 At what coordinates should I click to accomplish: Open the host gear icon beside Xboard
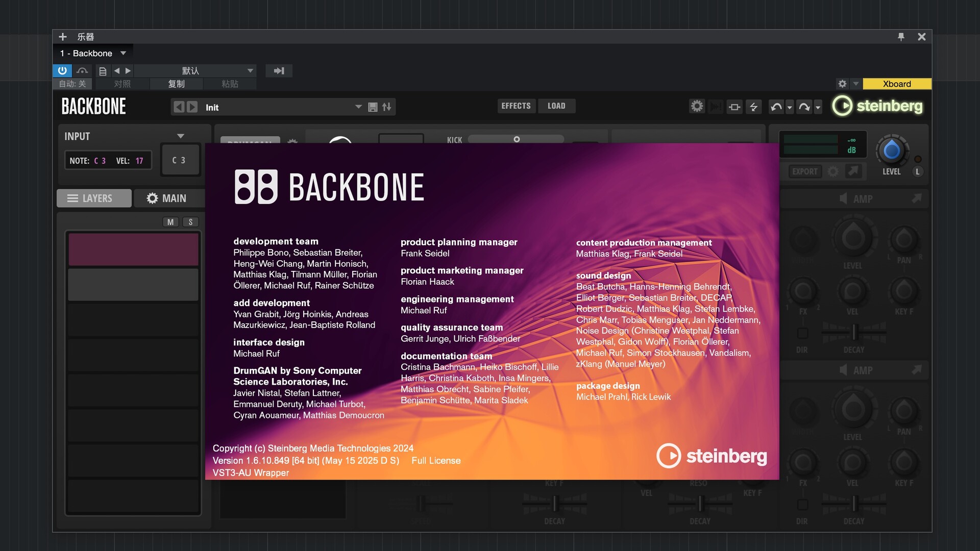pyautogui.click(x=842, y=84)
